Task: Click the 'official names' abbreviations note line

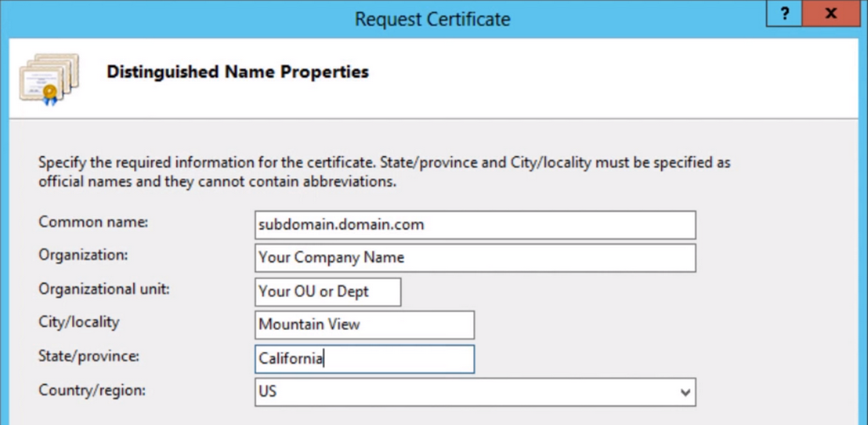Action: (218, 181)
